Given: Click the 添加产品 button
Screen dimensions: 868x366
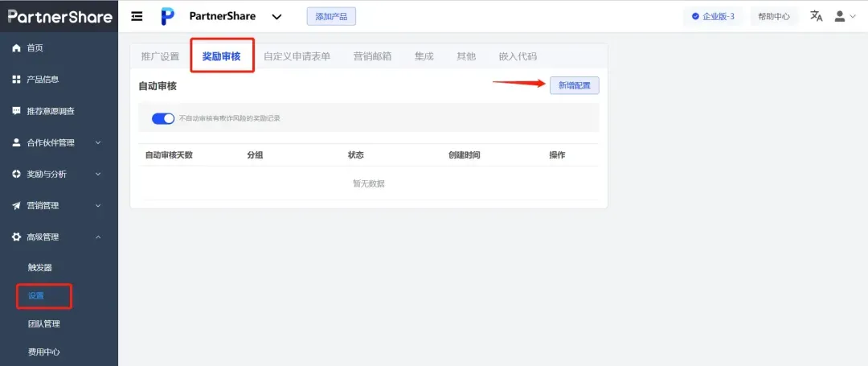Looking at the screenshot, I should (331, 17).
